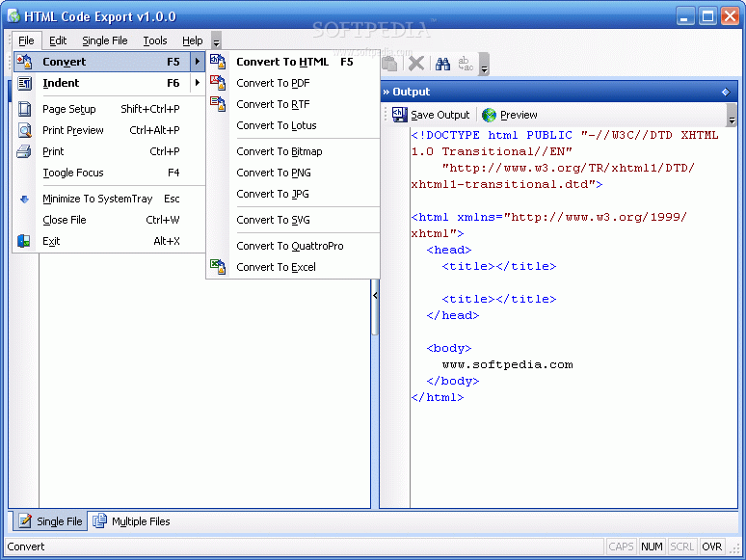Choose Convert To PNG
746x560 pixels.
293,173
